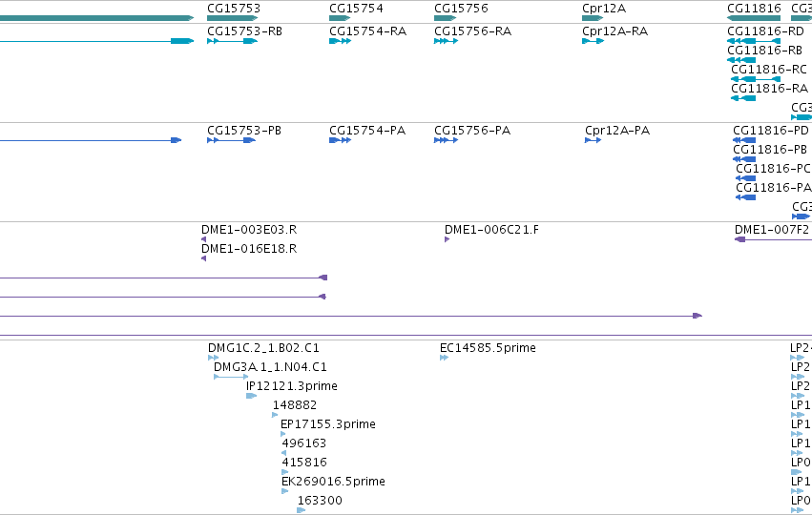Click transcript CG11816-RA
Screen dimensions: 812x515
(743, 98)
